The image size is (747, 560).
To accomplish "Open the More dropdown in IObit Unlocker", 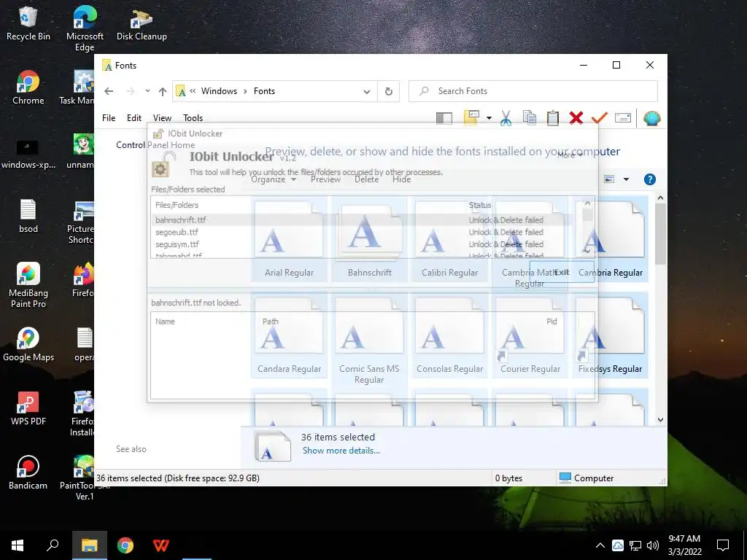I will [569, 155].
